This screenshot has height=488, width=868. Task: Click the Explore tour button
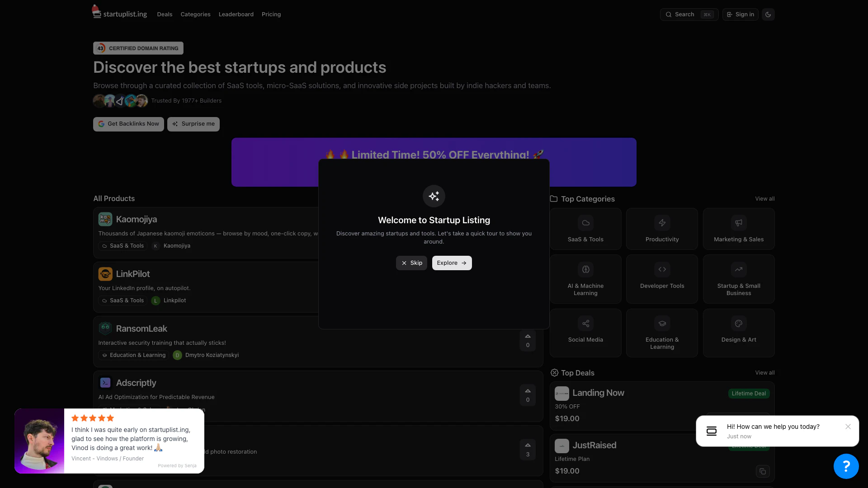click(452, 263)
